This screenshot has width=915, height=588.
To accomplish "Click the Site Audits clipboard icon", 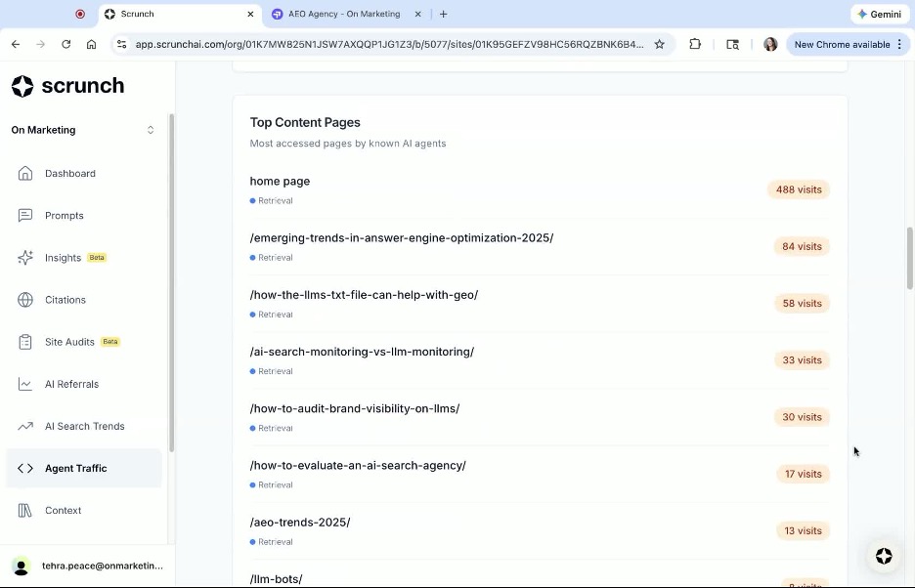I will pos(26,342).
